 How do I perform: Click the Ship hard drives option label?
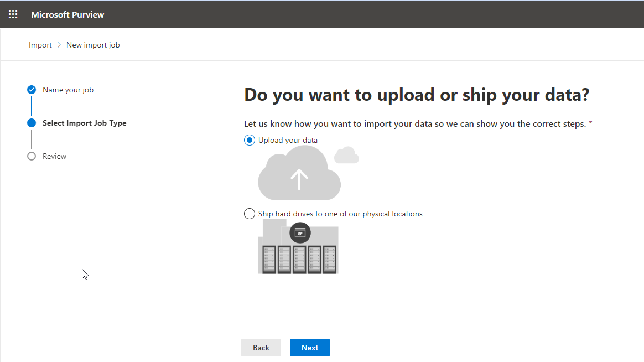[340, 214]
